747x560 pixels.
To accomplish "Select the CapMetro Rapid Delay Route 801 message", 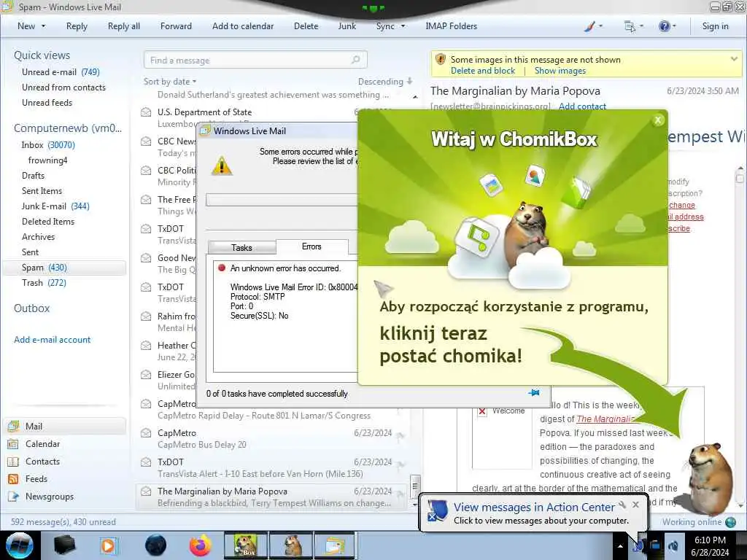I will coord(271,410).
